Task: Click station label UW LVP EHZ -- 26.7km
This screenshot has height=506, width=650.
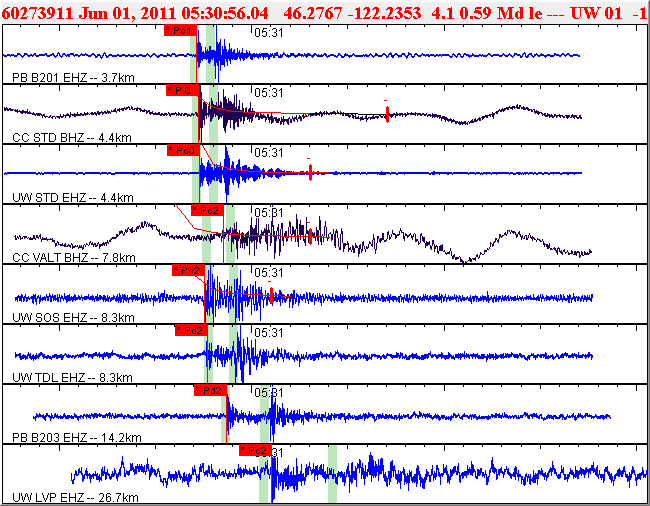Action: point(75,497)
